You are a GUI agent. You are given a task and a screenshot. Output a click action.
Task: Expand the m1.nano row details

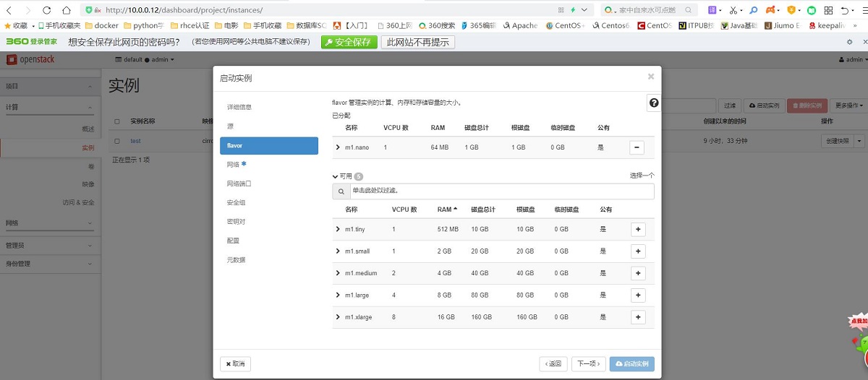click(x=338, y=147)
